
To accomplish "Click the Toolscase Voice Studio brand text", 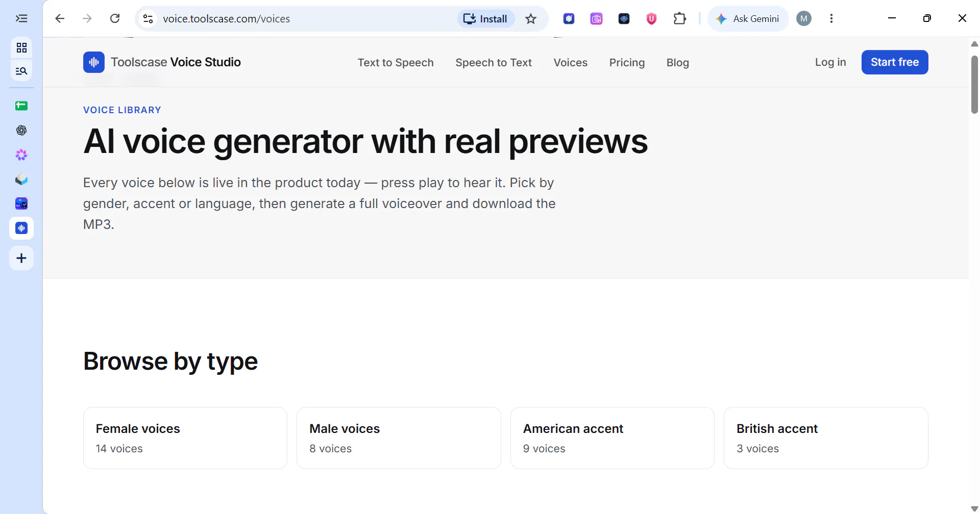I will click(176, 62).
